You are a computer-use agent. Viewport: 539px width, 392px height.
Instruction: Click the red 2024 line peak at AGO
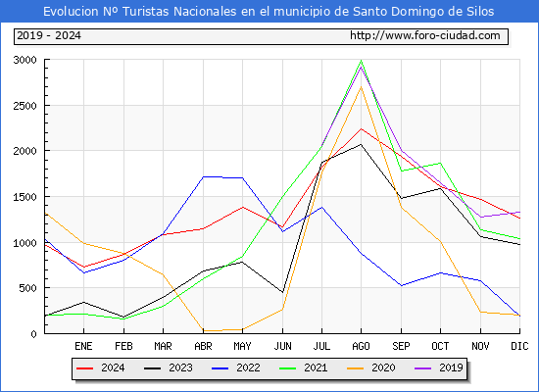(x=361, y=128)
